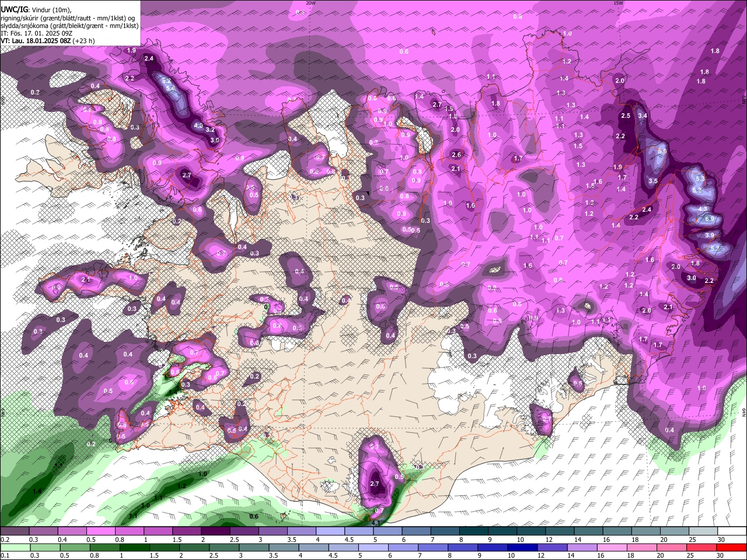Select the 'rigning/skúrir' legend description line
Image resolution: width=747 pixels, height=560 pixels.
click(x=69, y=17)
